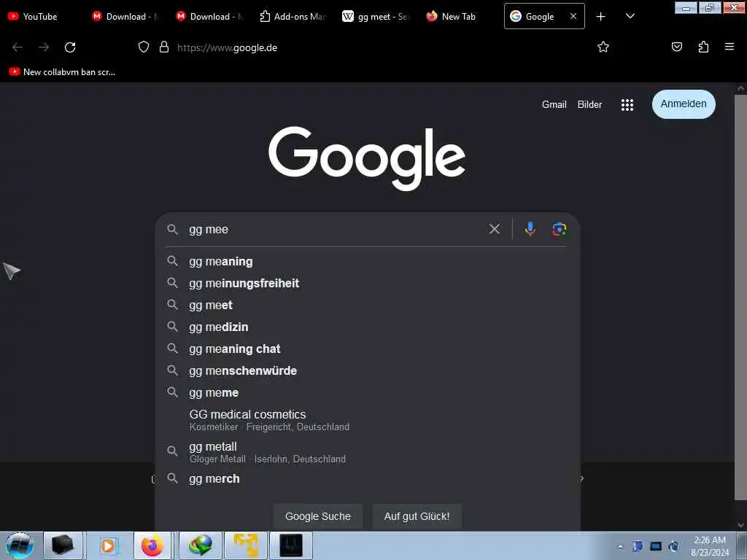Viewport: 747px width, 560px height.
Task: Expand the list all tabs chevron
Action: tap(630, 16)
